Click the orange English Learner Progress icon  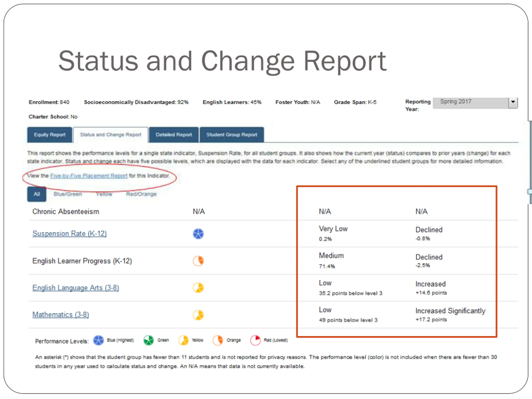(198, 261)
